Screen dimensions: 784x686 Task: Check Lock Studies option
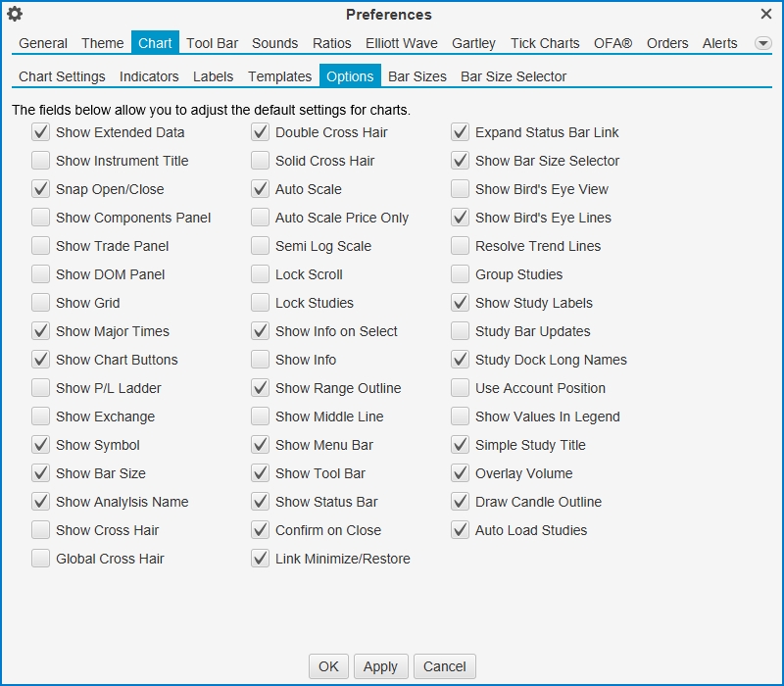tap(260, 303)
